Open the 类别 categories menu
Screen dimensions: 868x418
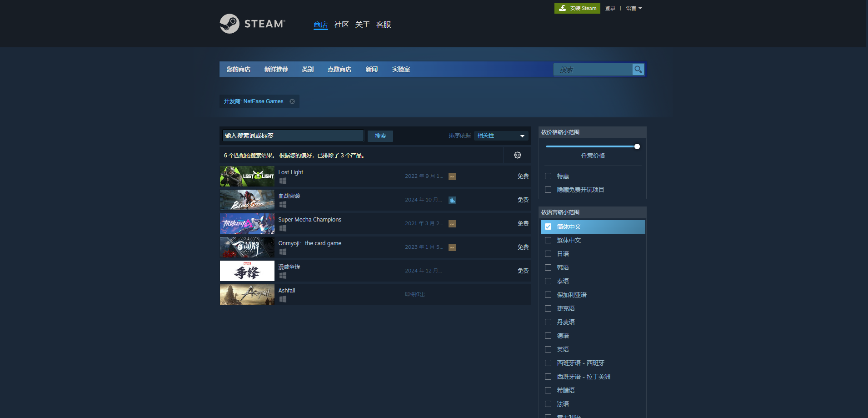[x=308, y=69]
